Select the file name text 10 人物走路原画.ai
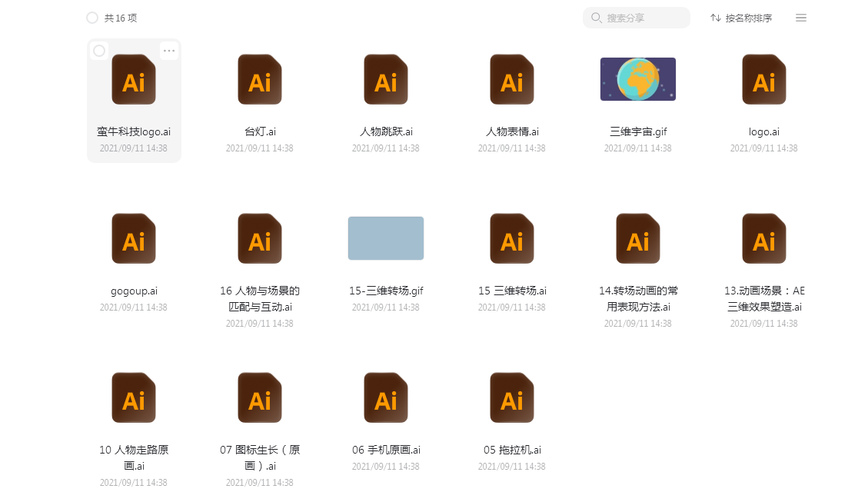This screenshot has width=868, height=492. click(x=134, y=457)
